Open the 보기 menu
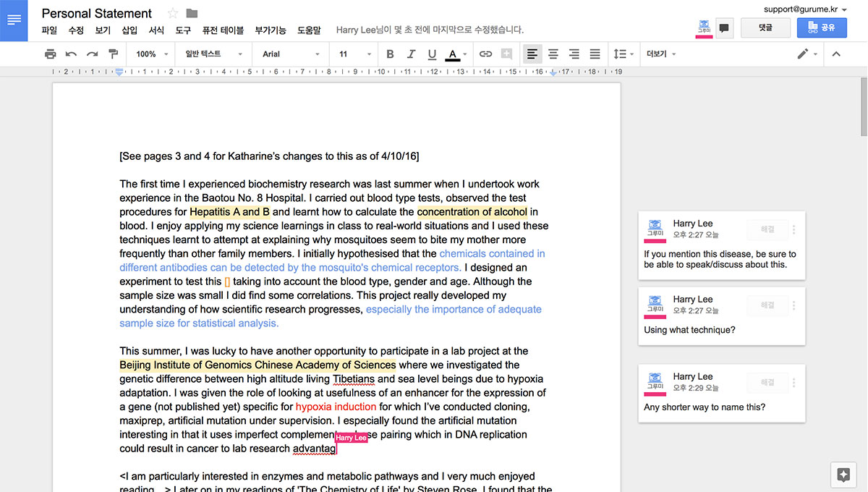The image size is (868, 492). [103, 30]
